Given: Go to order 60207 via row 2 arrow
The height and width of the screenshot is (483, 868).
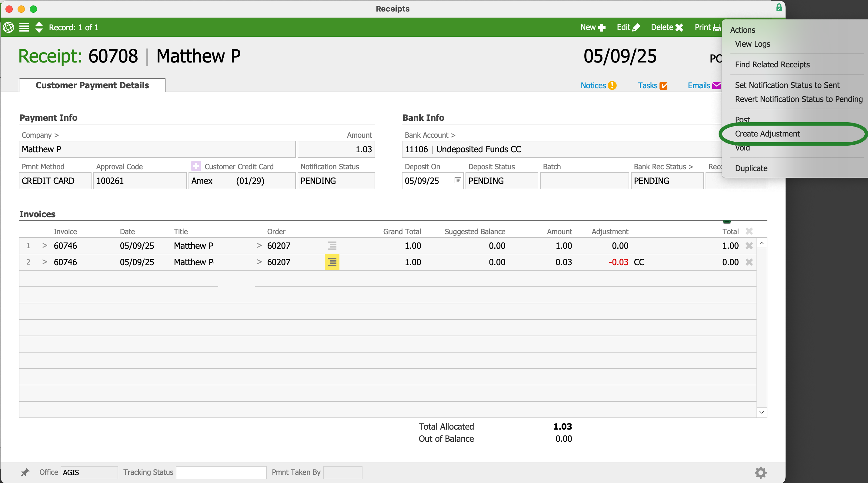Looking at the screenshot, I should coord(259,262).
